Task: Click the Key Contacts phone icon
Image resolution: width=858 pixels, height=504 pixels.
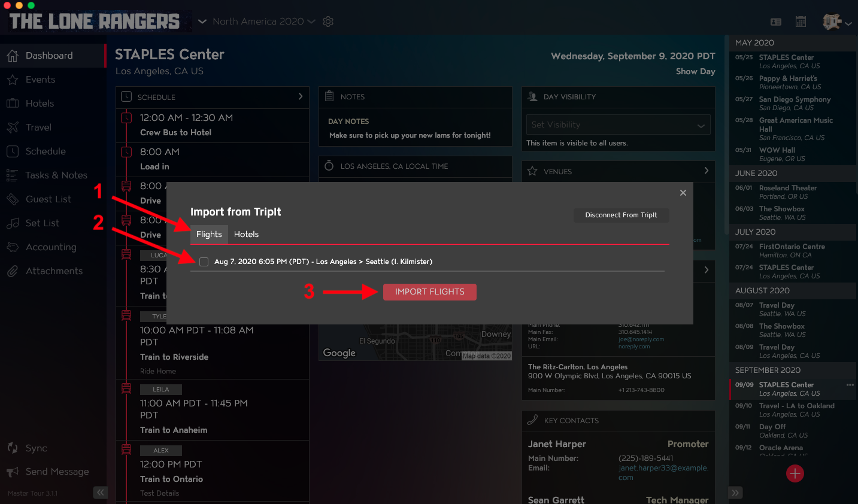Action: coord(532,420)
